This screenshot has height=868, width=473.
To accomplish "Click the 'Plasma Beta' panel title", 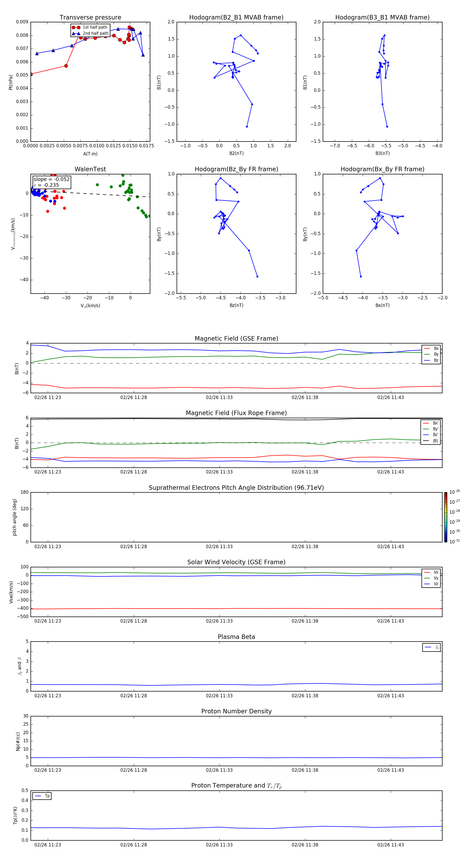I will click(236, 637).
